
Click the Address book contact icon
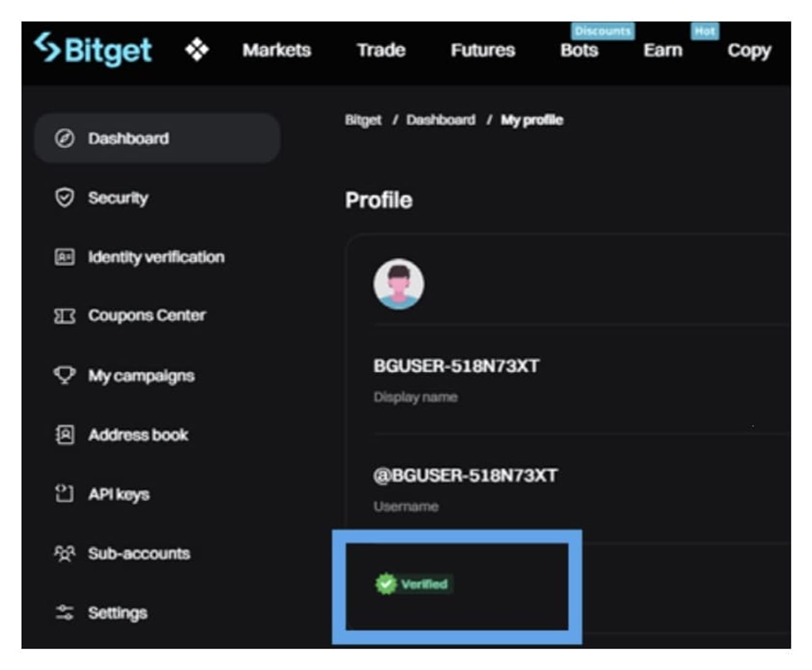(x=65, y=434)
